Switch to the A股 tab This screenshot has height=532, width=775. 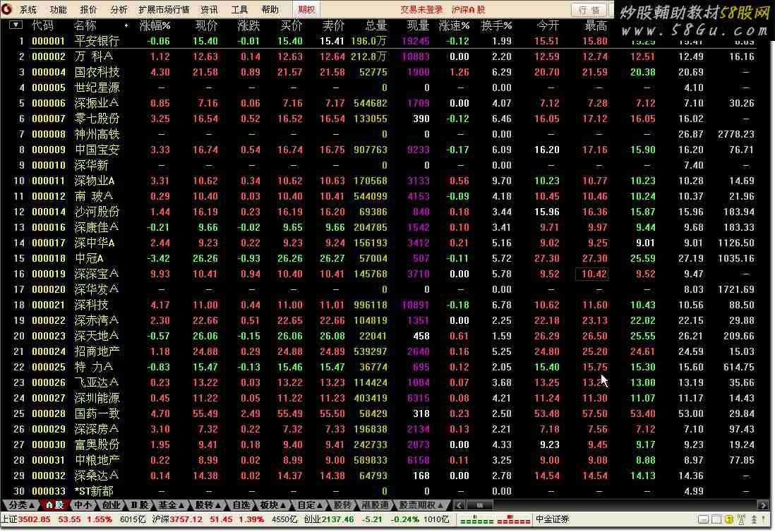[54, 504]
